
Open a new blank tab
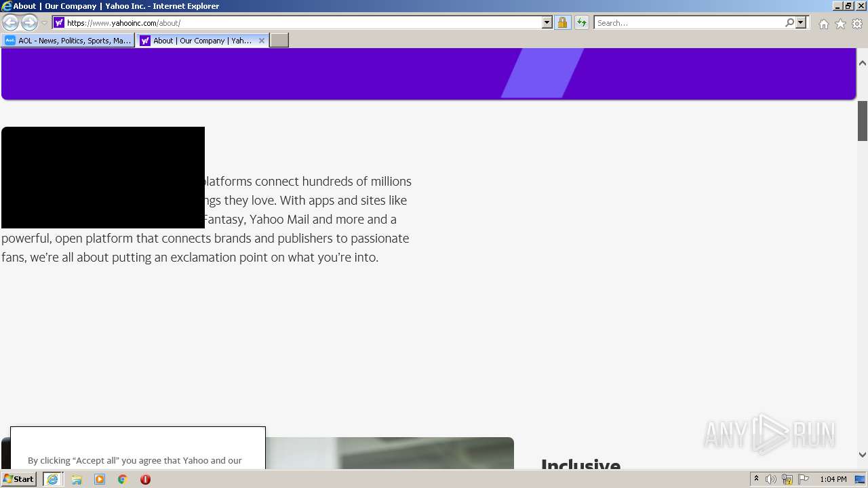tap(279, 41)
